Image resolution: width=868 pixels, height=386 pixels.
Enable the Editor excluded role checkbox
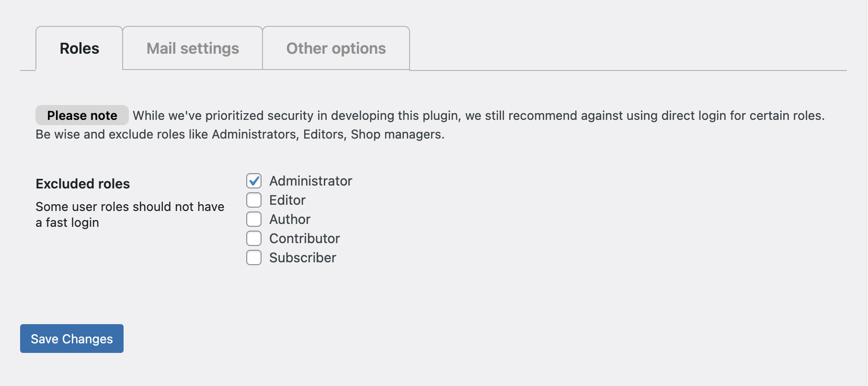[254, 200]
